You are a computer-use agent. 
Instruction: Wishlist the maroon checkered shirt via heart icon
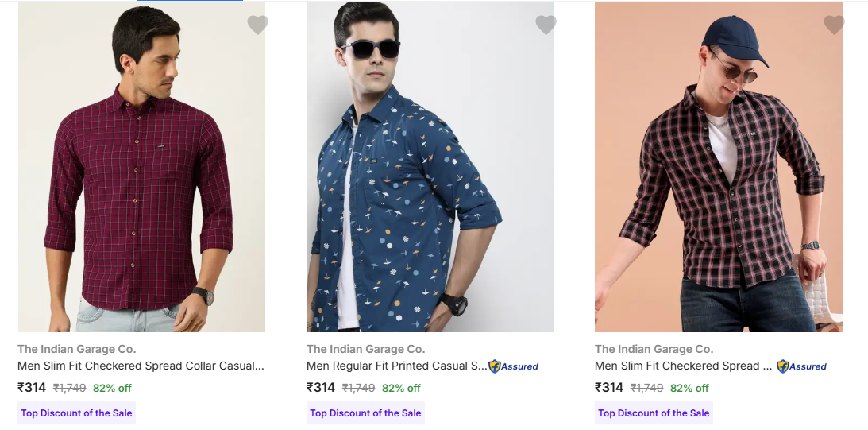257,25
